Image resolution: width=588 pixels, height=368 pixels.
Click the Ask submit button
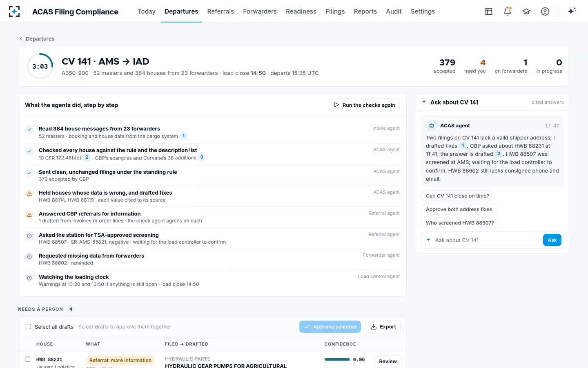[552, 240]
